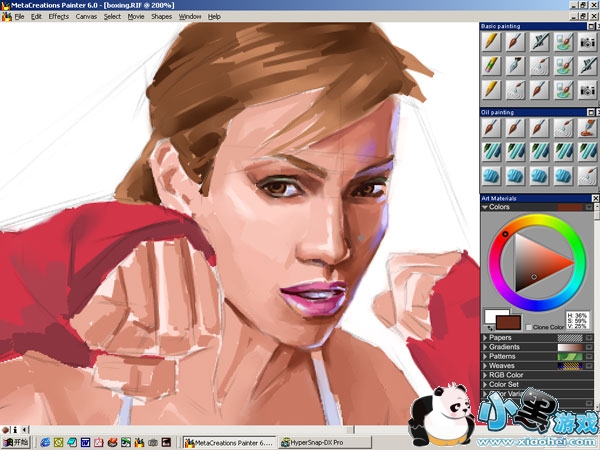The height and width of the screenshot is (450, 600).
Task: Click the Internet Explorer icon in taskbar
Action: pyautogui.click(x=45, y=442)
